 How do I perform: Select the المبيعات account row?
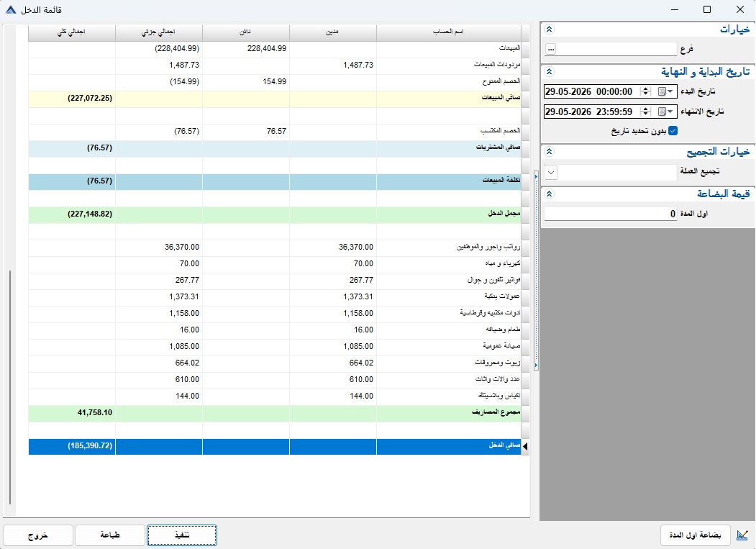[275, 48]
